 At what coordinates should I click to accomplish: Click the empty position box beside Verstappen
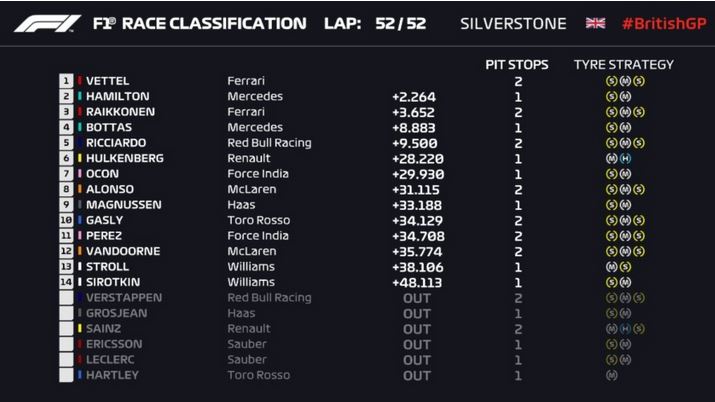coord(66,298)
